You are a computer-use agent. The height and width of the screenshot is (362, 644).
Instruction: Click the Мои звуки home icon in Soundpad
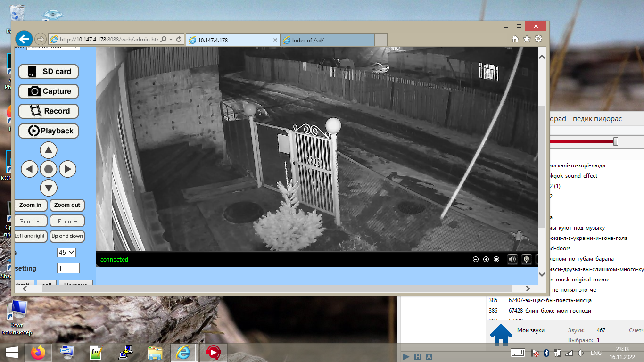[501, 334]
